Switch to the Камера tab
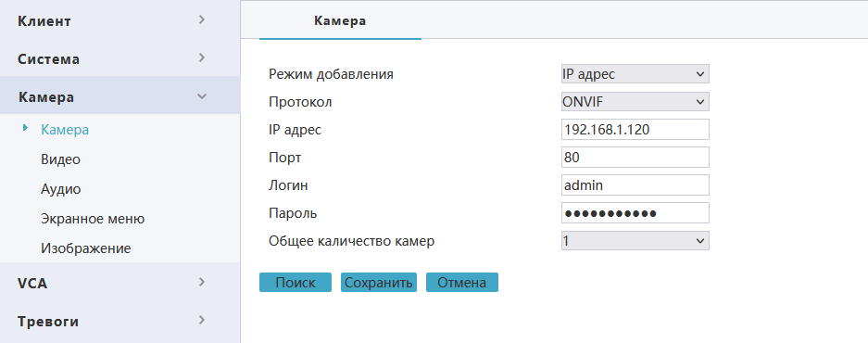 (340, 21)
